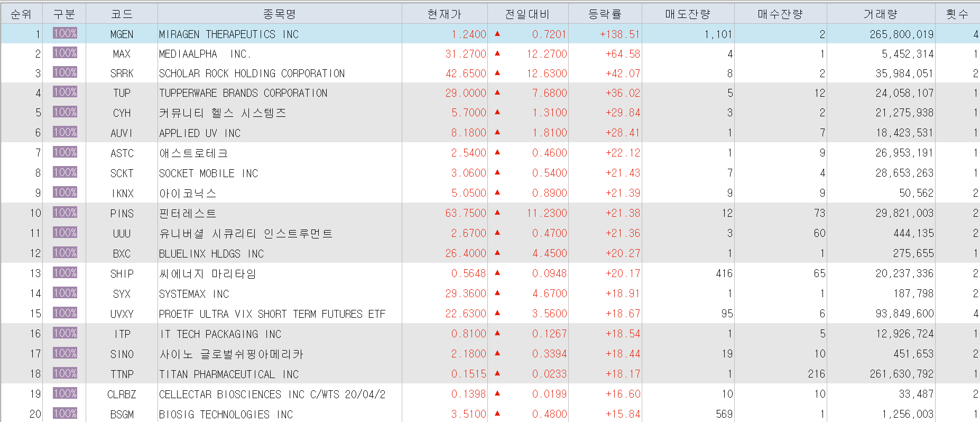Click the MGEN ticker code
The height and width of the screenshot is (422, 980).
(122, 34)
